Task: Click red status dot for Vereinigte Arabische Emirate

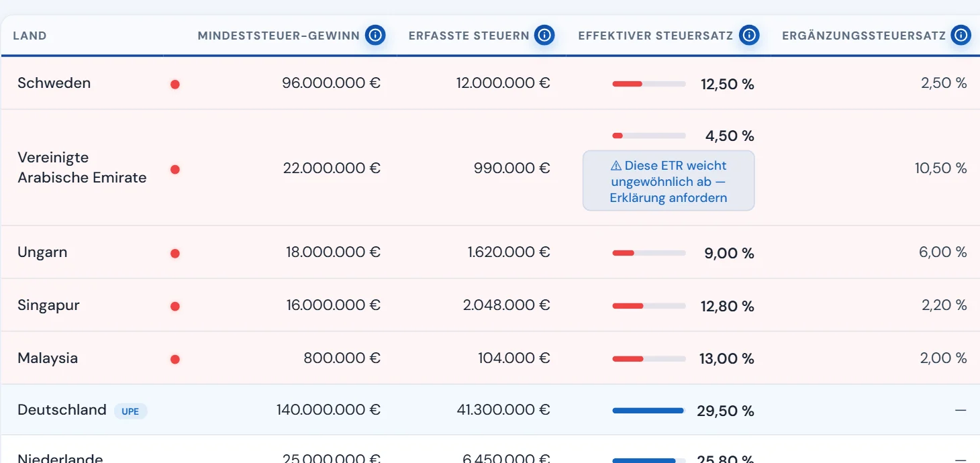Action: point(175,170)
